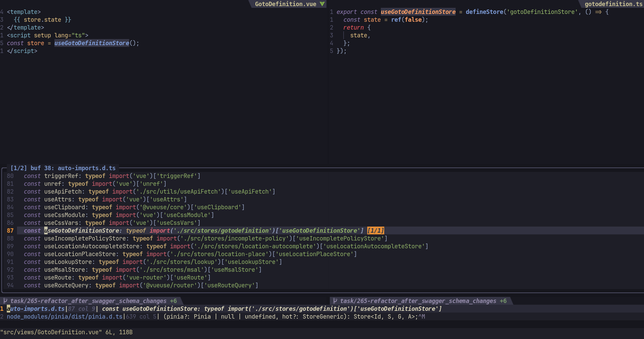
Task: Click './src/stores/gotodefinition' import path on line 87
Action: tap(223, 231)
